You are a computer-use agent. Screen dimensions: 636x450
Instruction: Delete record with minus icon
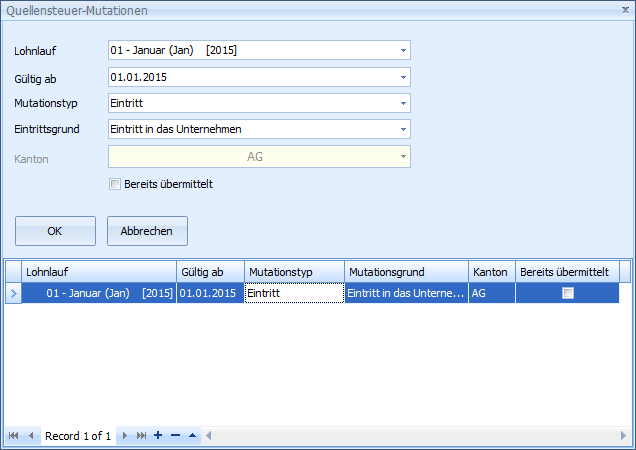[175, 436]
